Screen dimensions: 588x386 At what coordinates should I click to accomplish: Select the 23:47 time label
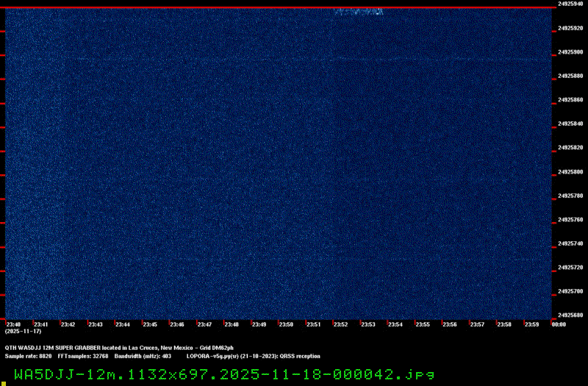pyautogui.click(x=204, y=324)
